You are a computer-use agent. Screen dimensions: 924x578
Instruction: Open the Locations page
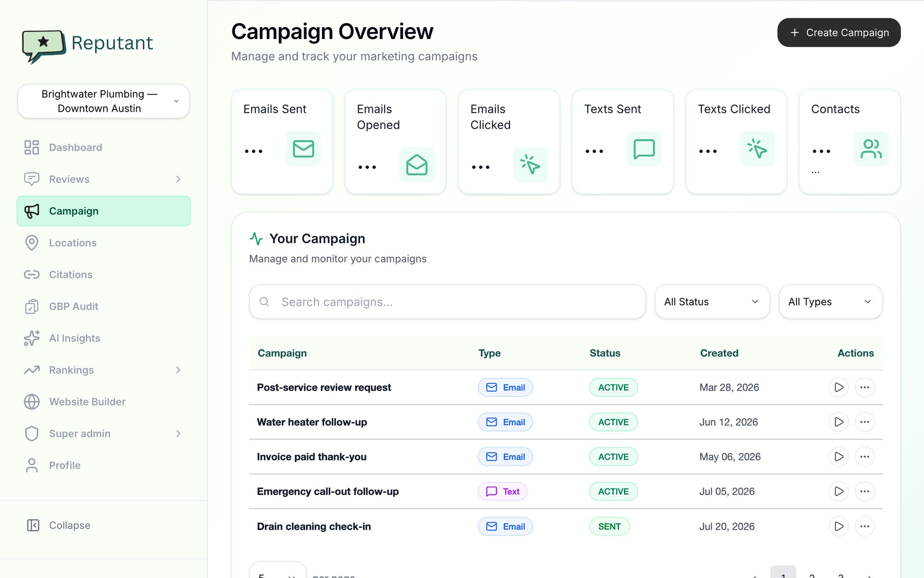point(103,243)
